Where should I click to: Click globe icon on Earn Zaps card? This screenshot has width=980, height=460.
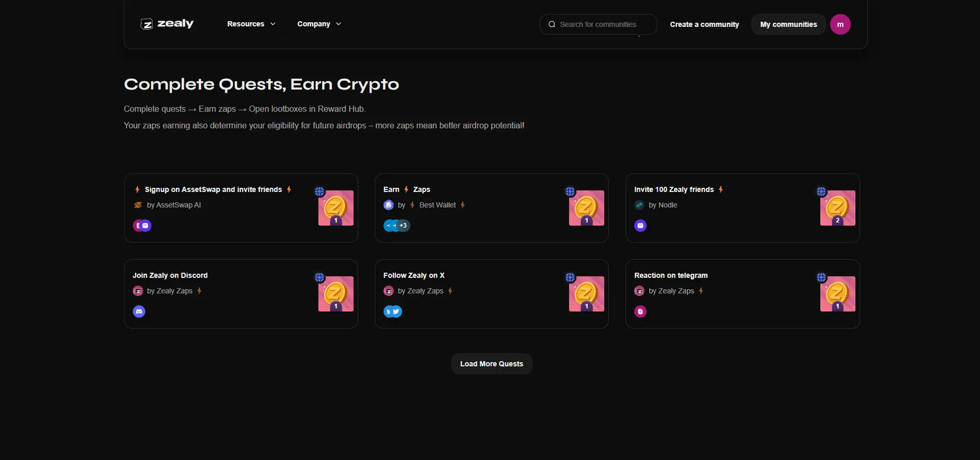[570, 191]
